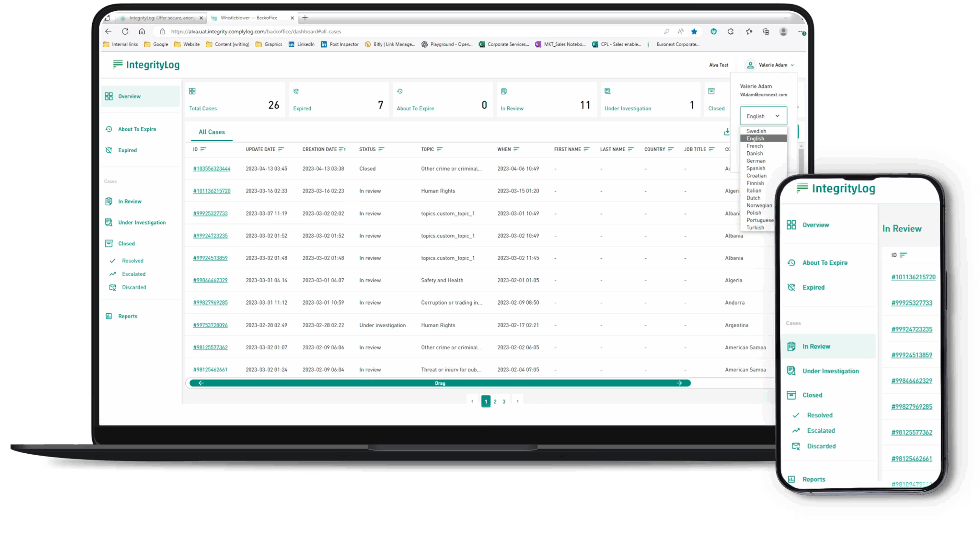Screen dimensions: 980x536
Task: Open case #103556323444 link
Action: (x=212, y=169)
